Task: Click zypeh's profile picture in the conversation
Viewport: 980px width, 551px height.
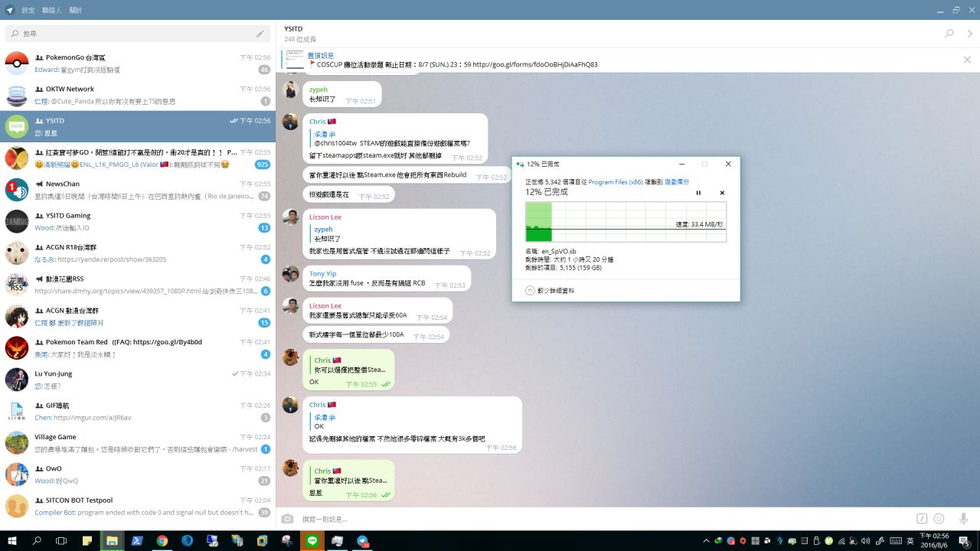Action: tap(290, 90)
